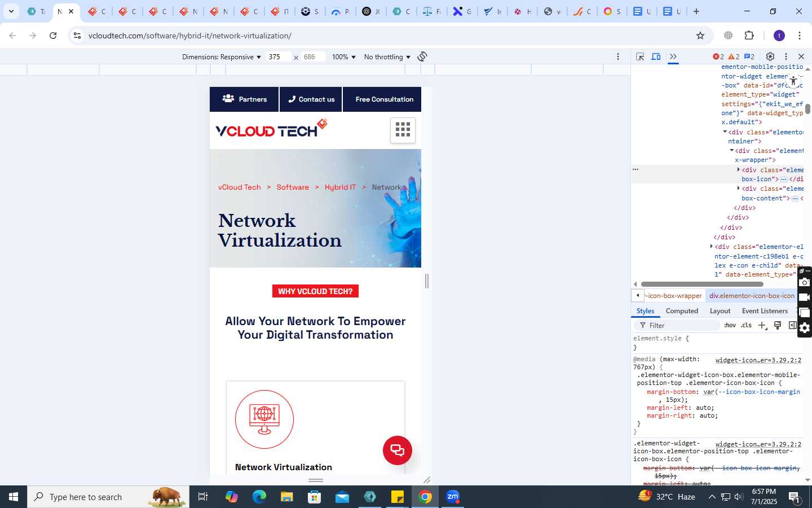Click the address bar URL
Viewport: 812px width, 508px height.
(x=190, y=36)
